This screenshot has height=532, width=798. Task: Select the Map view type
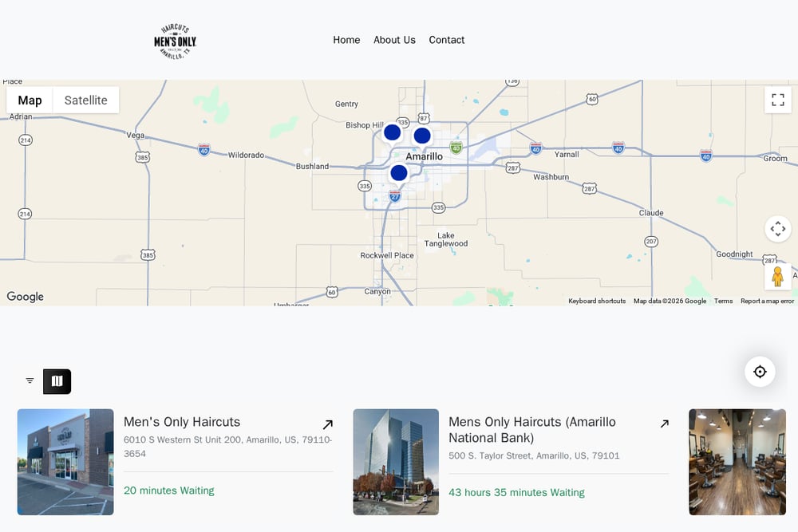tap(30, 100)
